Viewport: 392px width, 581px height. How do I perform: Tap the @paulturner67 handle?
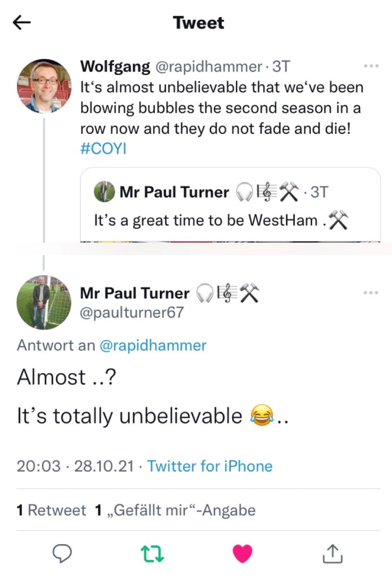click(x=132, y=312)
